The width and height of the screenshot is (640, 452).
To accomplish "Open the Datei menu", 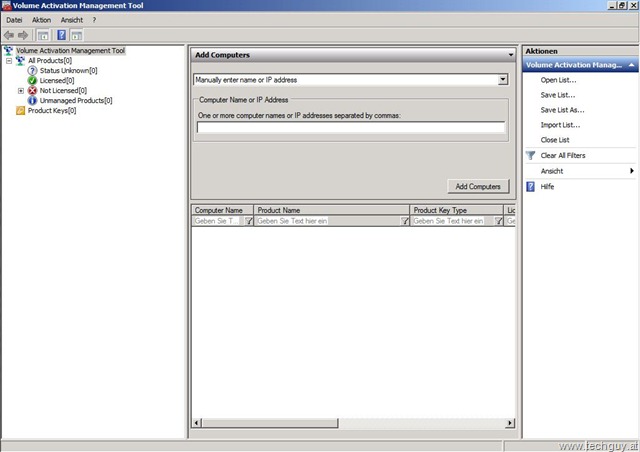I will 14,20.
